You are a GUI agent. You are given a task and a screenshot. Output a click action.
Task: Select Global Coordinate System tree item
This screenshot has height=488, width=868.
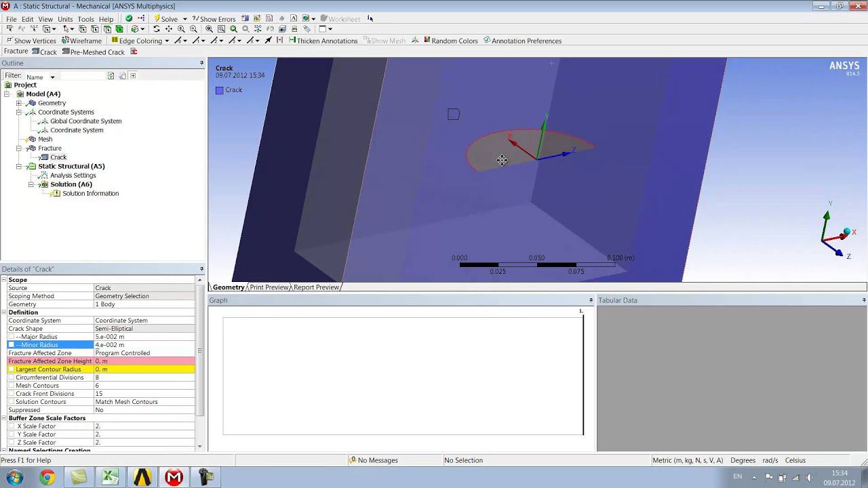[x=85, y=121]
